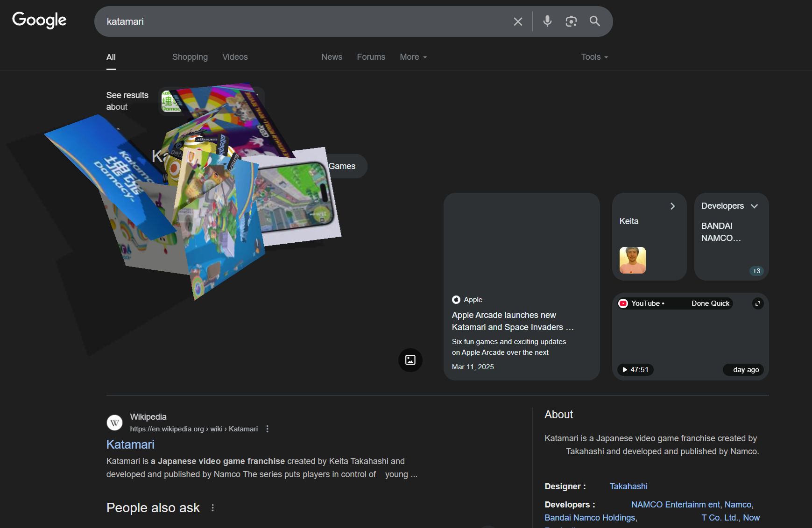Open the More dropdown menu
812x528 pixels.
tap(414, 57)
